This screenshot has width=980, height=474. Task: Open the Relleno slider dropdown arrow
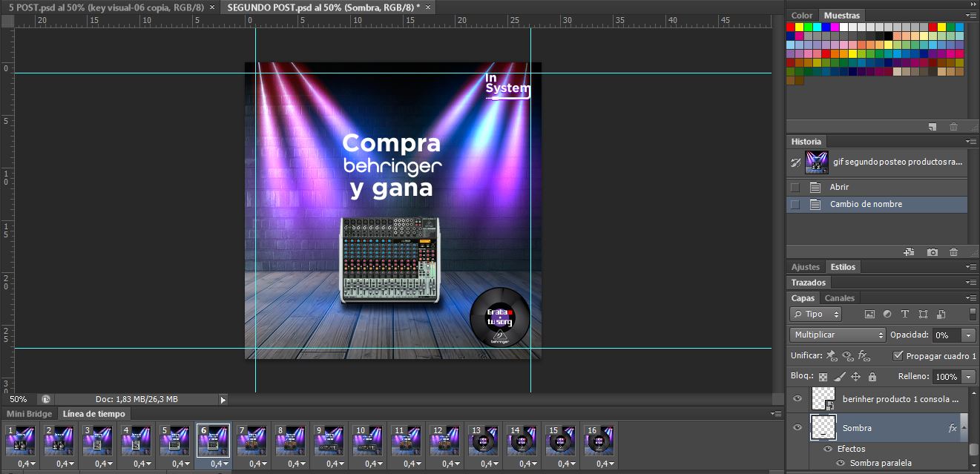tap(967, 377)
